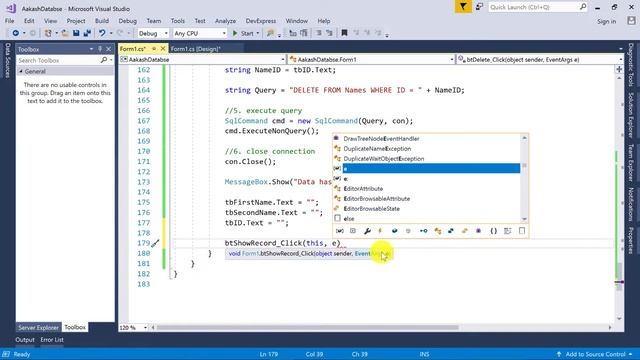Filter IntelliSense by locals and parameters
Image resolution: width=640 pixels, height=360 pixels.
click(339, 231)
